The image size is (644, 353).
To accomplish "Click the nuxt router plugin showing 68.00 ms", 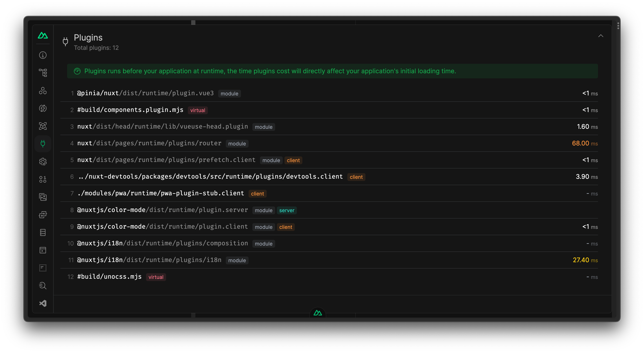I will (x=149, y=143).
